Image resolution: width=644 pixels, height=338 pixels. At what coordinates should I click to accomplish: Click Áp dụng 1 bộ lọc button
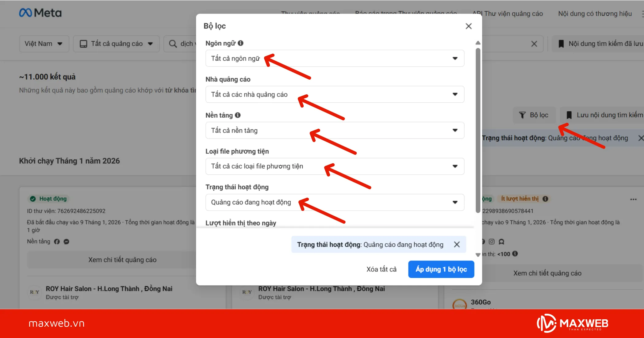441,269
